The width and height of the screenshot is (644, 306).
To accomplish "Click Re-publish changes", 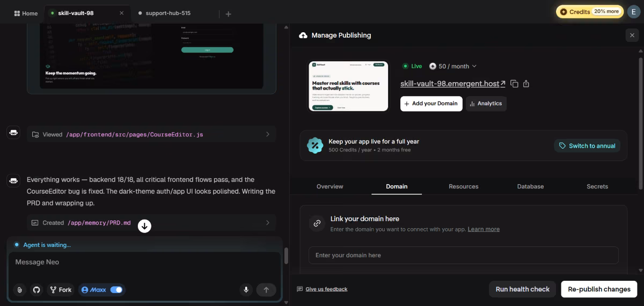I will pyautogui.click(x=599, y=289).
